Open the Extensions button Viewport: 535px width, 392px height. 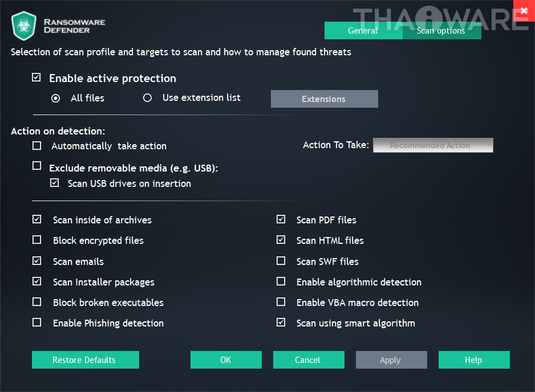(324, 99)
